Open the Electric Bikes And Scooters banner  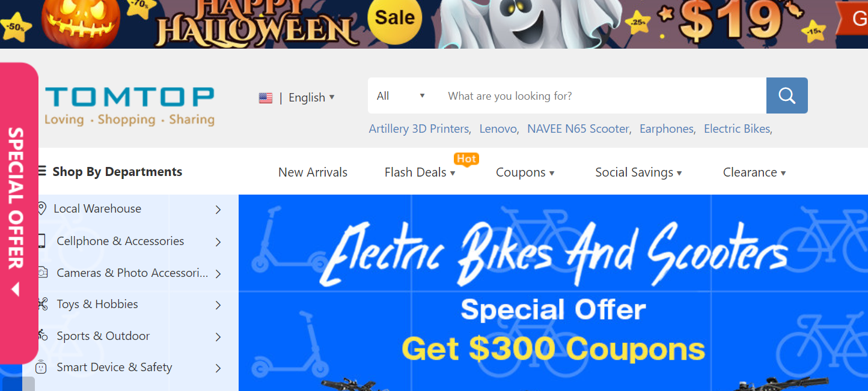click(553, 292)
